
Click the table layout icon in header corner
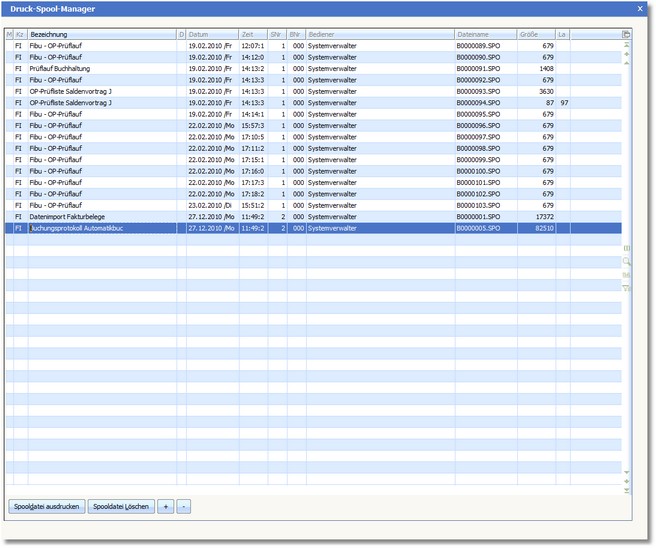[627, 34]
